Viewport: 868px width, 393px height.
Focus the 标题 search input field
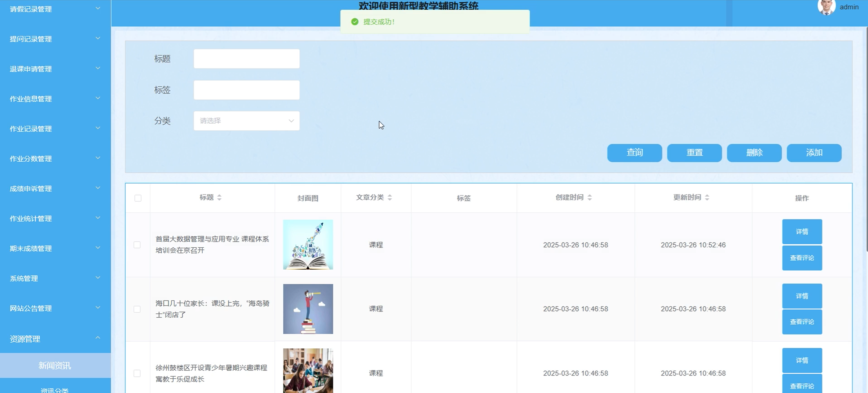(x=246, y=59)
